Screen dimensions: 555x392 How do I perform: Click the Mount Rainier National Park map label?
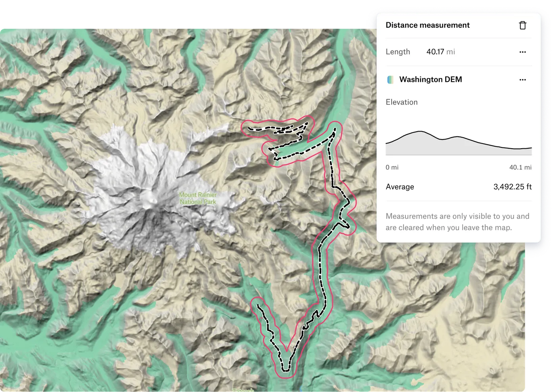coord(198,198)
